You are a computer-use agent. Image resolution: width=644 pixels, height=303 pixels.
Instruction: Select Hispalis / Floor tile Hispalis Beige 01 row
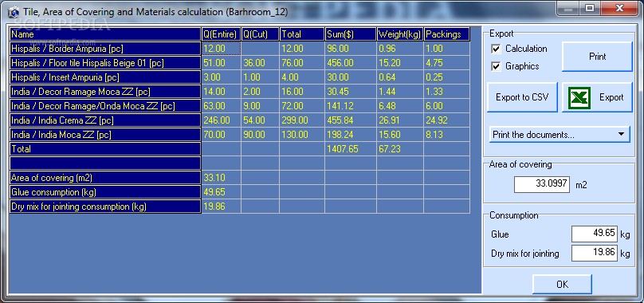pyautogui.click(x=105, y=63)
